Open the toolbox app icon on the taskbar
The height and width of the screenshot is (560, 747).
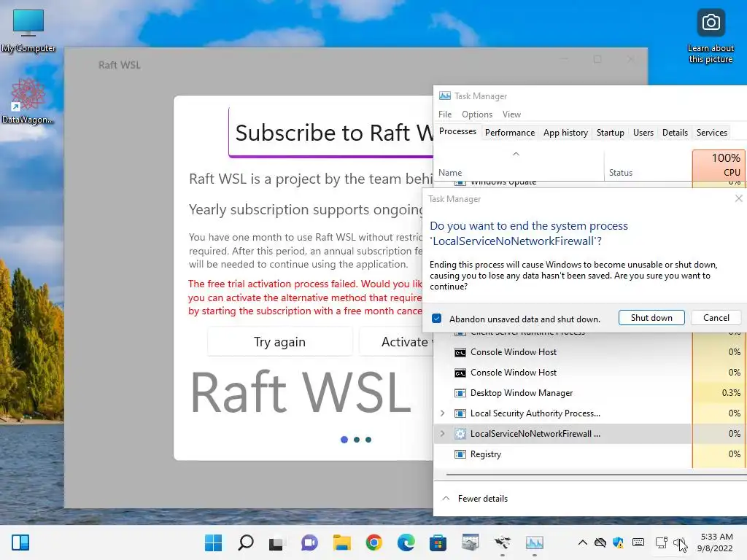coord(471,542)
